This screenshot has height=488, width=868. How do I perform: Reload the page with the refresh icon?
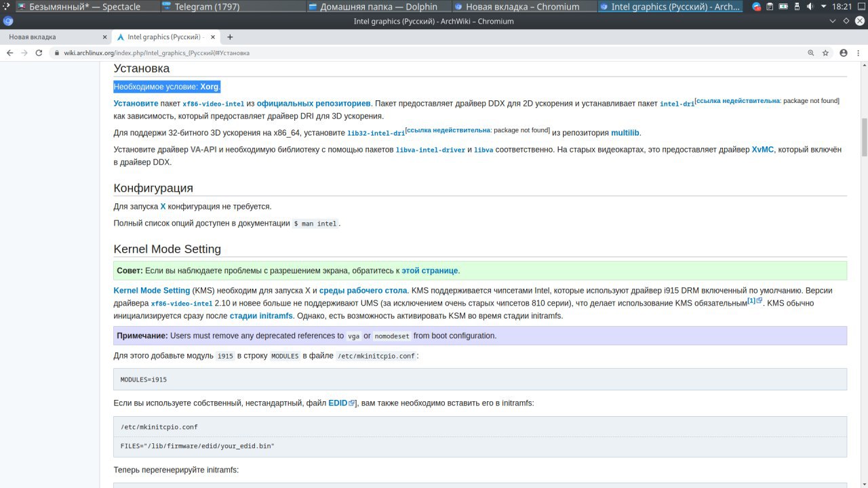39,53
